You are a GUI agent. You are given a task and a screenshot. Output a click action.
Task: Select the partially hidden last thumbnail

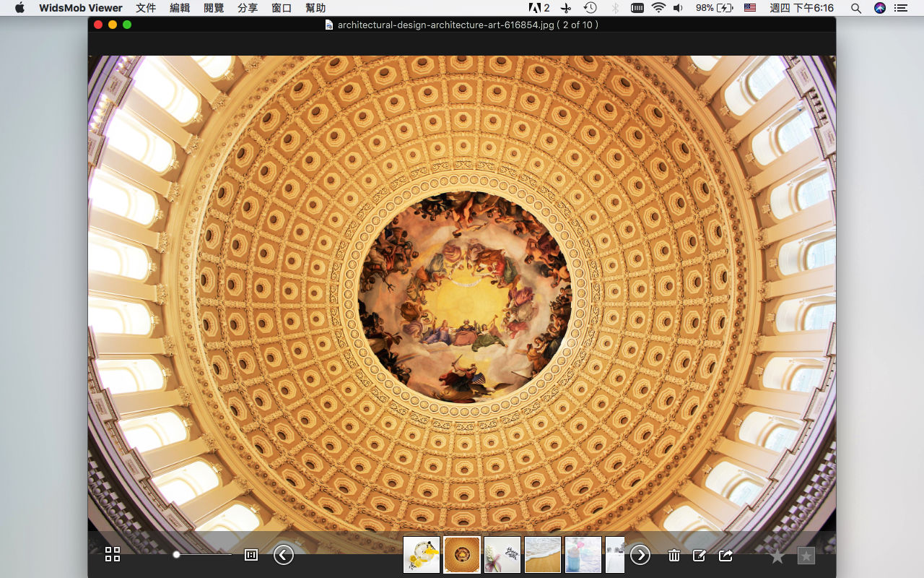tap(615, 555)
